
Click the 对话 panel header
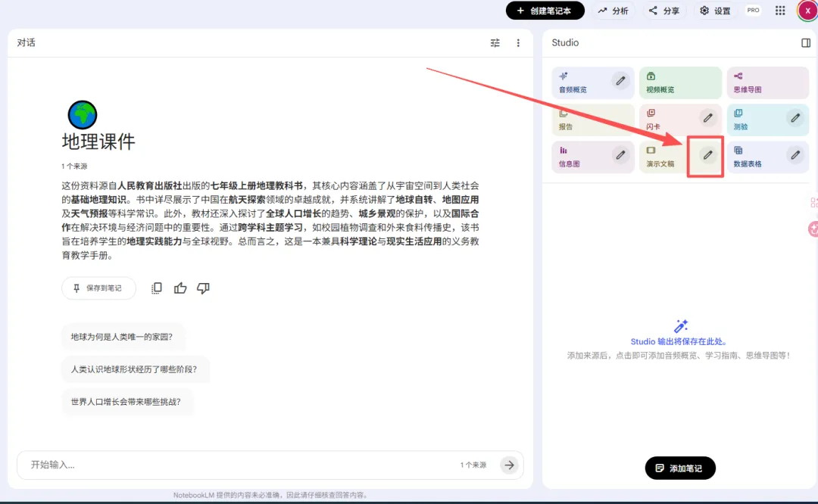(26, 42)
